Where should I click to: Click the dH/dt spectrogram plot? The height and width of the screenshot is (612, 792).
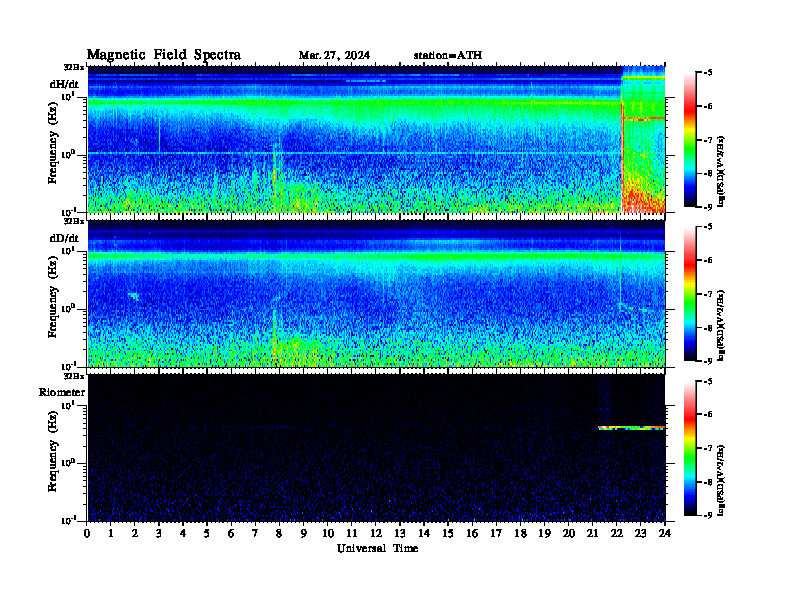[376, 139]
